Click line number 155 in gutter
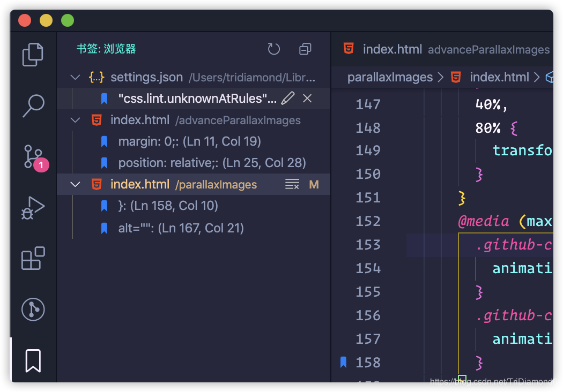This screenshot has height=392, width=563. click(368, 292)
